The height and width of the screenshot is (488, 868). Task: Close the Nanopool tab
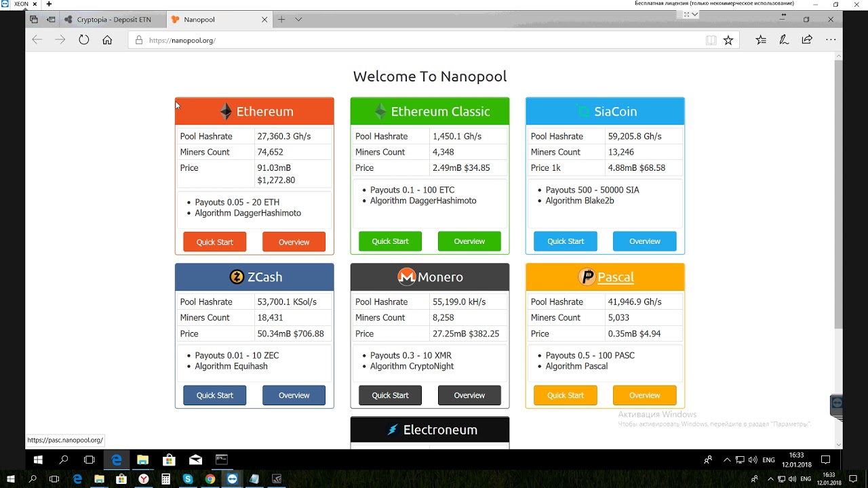point(264,20)
